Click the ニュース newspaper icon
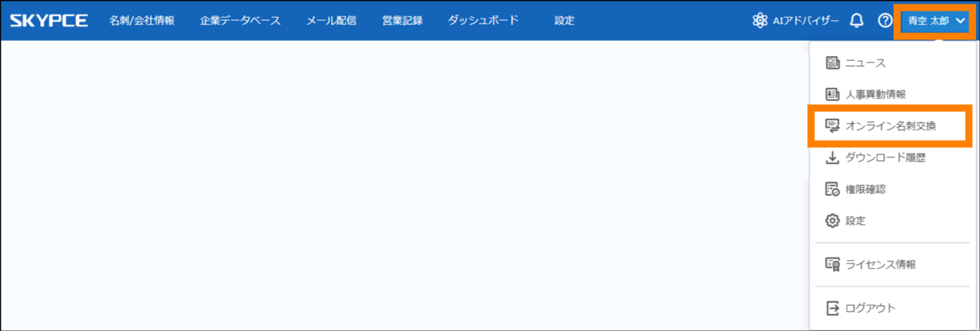Viewport: 980px width, 331px height. [832, 63]
